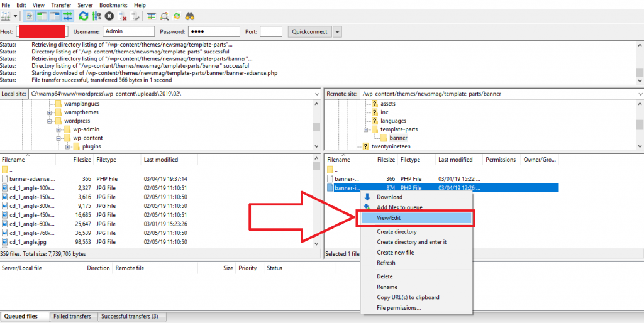Expand the wp-admin folder

coord(58,129)
